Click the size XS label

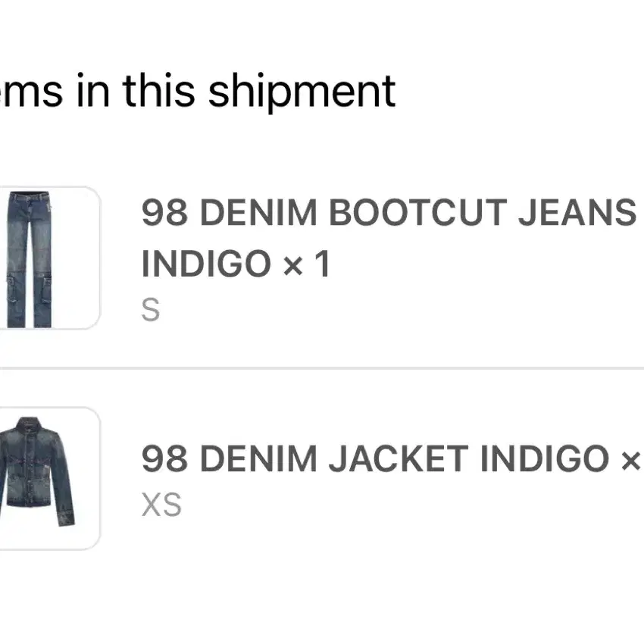point(161,505)
